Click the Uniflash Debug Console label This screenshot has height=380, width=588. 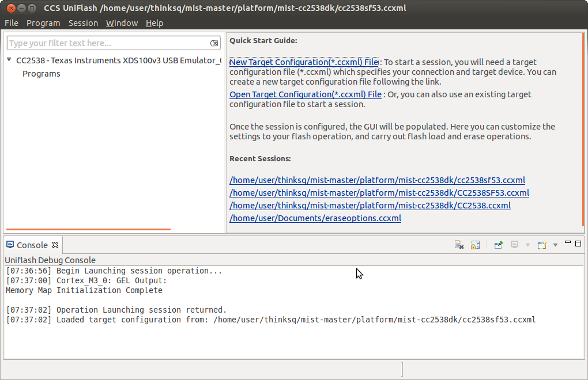[50, 260]
